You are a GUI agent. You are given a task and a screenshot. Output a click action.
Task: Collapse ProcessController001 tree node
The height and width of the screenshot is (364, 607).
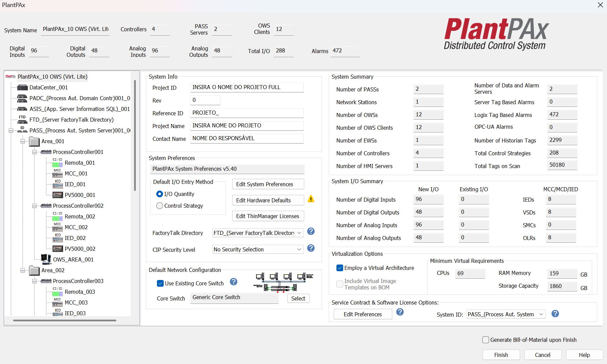[x=34, y=152]
